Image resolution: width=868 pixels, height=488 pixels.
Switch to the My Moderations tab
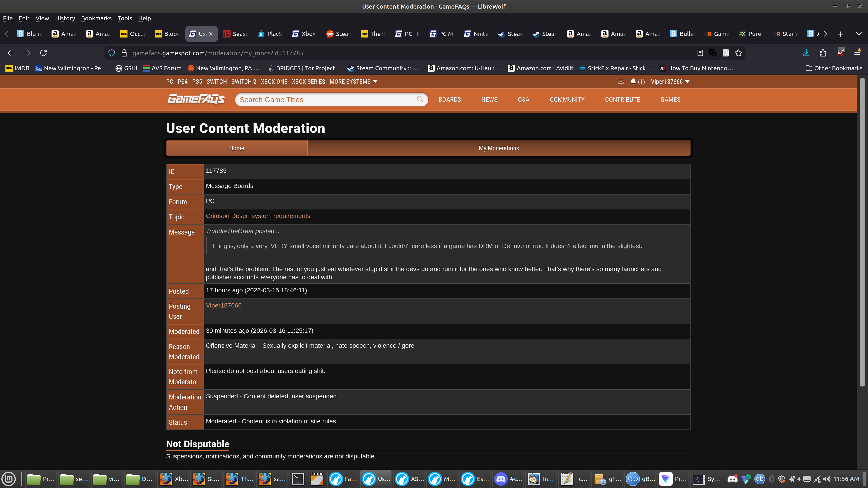pos(498,148)
